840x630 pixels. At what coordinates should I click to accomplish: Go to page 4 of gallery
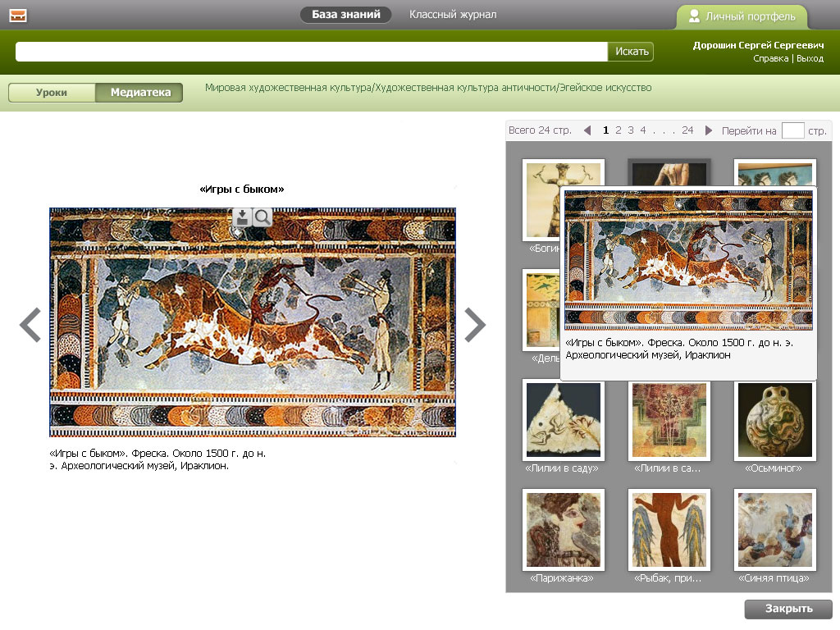[643, 130]
